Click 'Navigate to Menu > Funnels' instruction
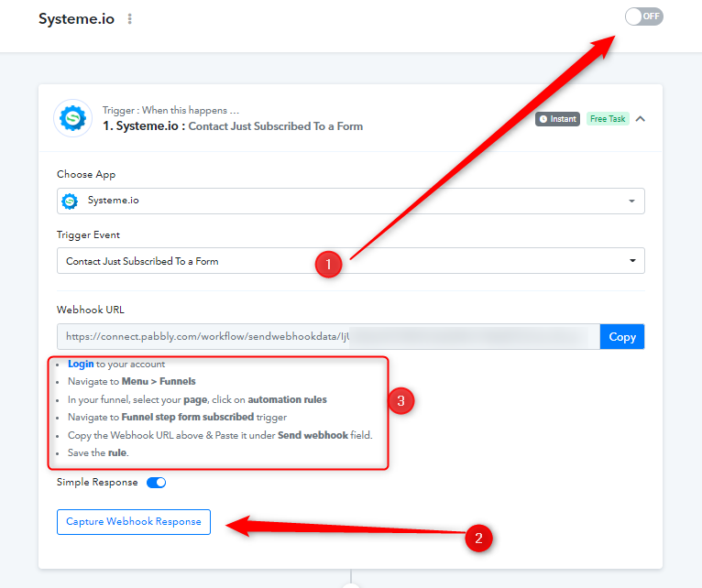Image resolution: width=702 pixels, height=588 pixels. pyautogui.click(x=132, y=381)
